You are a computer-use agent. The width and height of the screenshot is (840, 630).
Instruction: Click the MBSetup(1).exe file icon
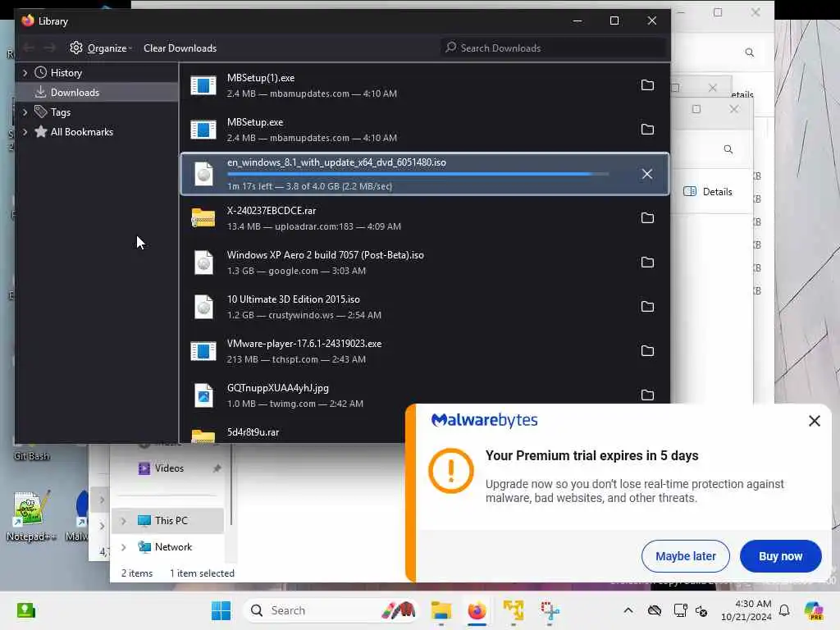click(x=203, y=85)
